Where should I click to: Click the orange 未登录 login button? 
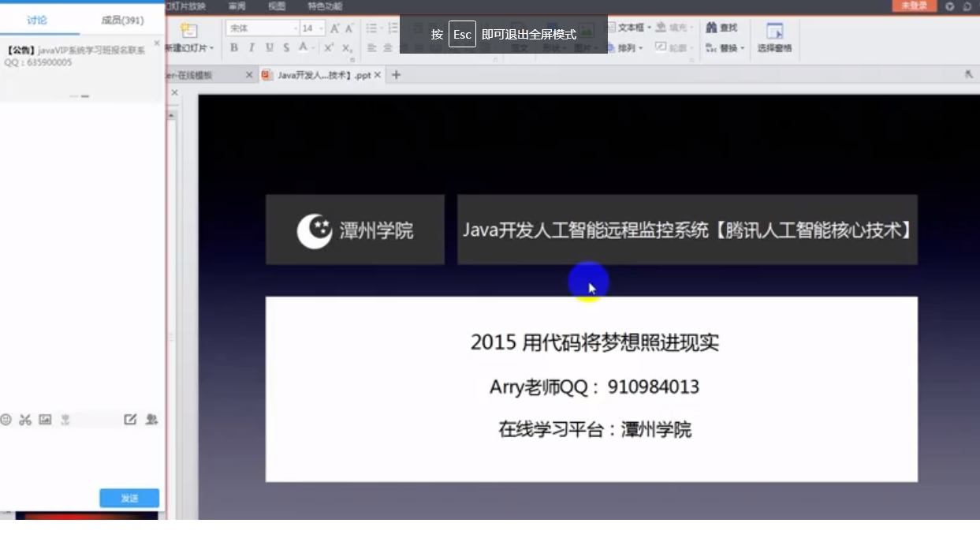coord(915,6)
